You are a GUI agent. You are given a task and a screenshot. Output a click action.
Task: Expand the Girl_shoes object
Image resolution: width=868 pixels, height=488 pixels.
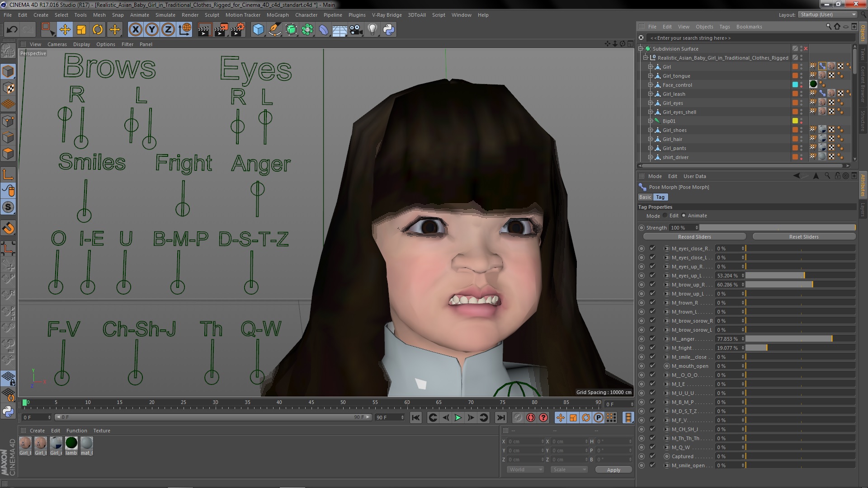[x=651, y=130]
